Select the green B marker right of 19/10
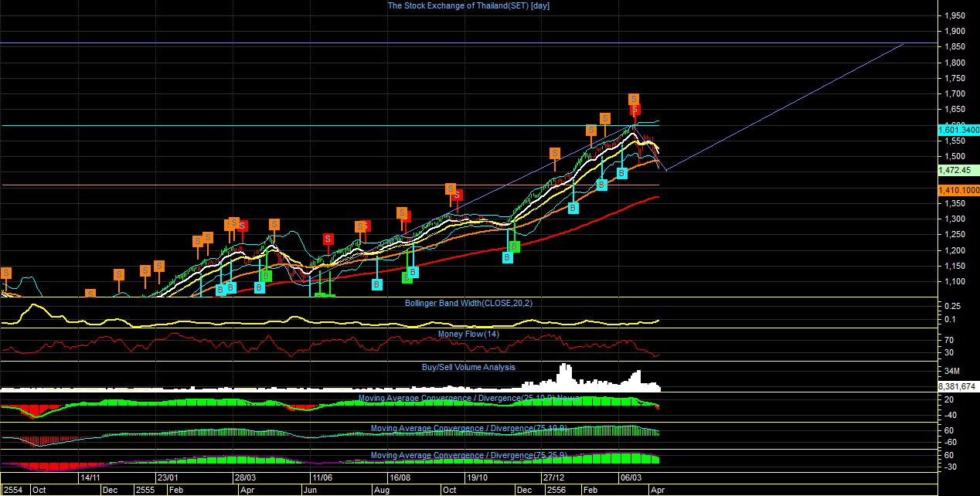Viewport: 980px width, 496px height. pos(514,246)
